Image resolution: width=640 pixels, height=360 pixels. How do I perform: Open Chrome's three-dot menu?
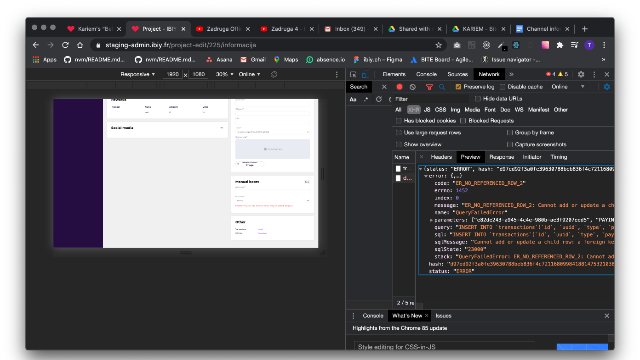point(604,45)
